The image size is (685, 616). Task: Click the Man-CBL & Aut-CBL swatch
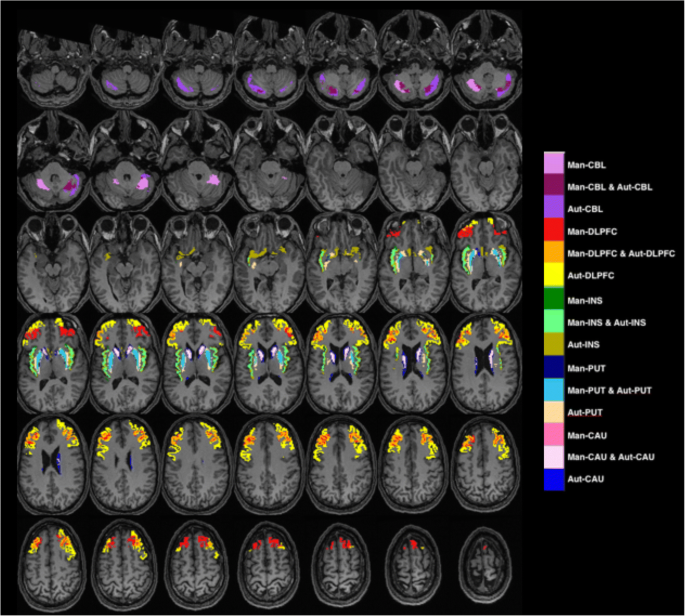(x=554, y=185)
